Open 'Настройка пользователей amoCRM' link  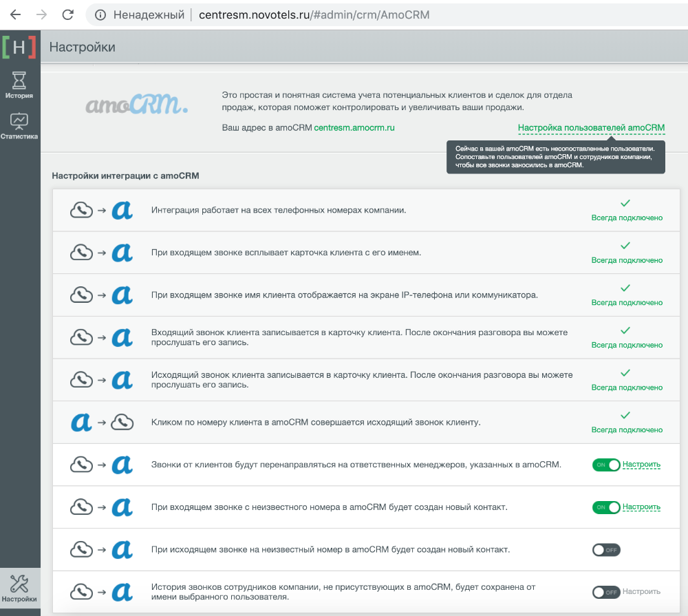pos(591,128)
